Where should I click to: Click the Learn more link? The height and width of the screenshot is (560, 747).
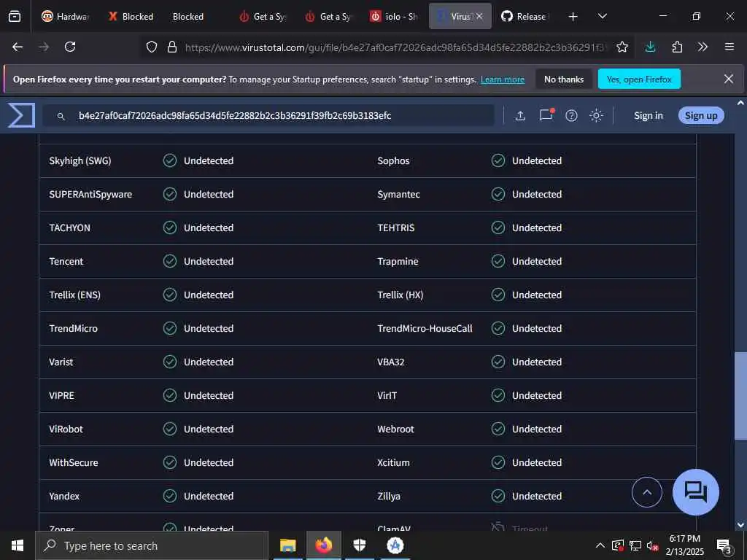coord(502,79)
